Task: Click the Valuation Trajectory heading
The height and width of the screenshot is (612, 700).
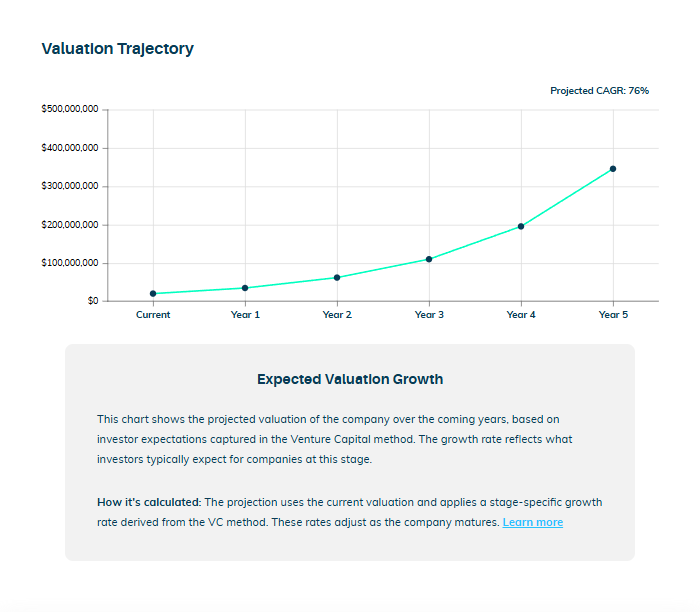Action: click(x=117, y=48)
